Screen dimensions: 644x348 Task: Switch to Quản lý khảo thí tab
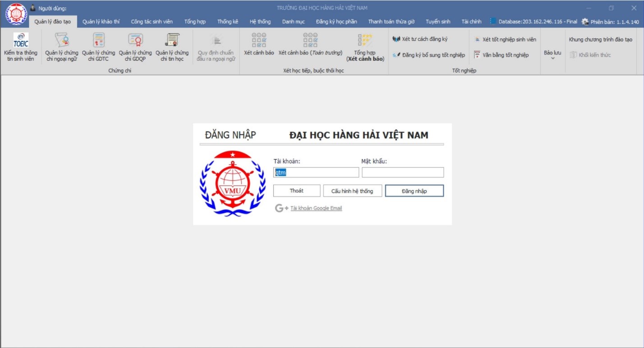tap(101, 22)
